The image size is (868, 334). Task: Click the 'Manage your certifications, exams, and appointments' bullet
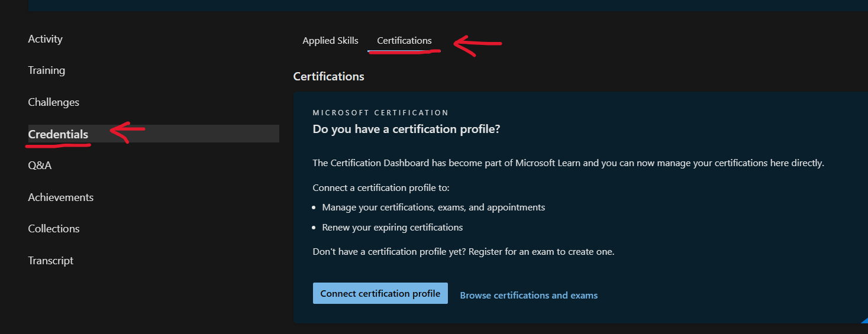[x=434, y=207]
